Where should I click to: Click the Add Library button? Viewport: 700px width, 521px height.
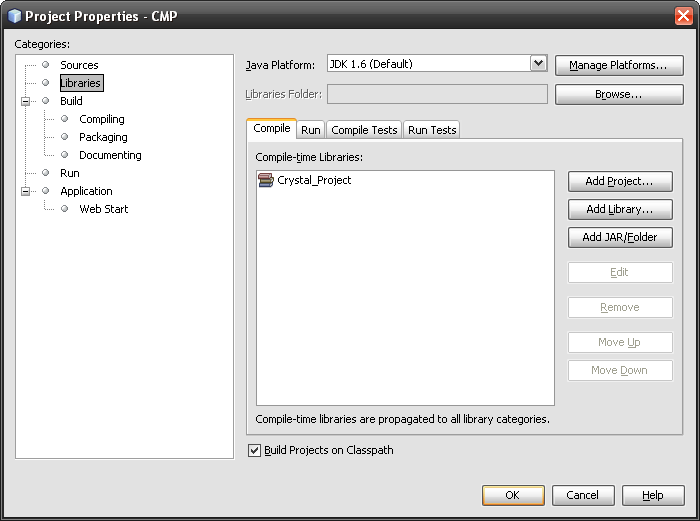620,209
